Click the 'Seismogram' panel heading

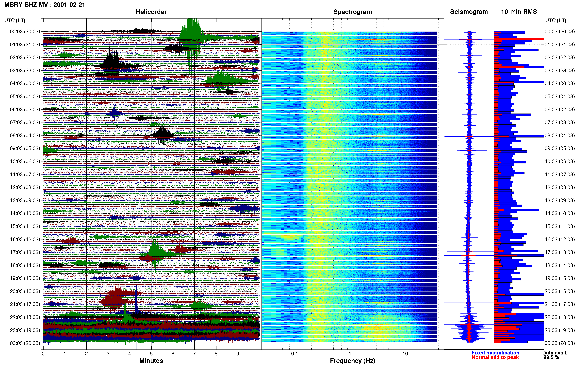point(469,12)
